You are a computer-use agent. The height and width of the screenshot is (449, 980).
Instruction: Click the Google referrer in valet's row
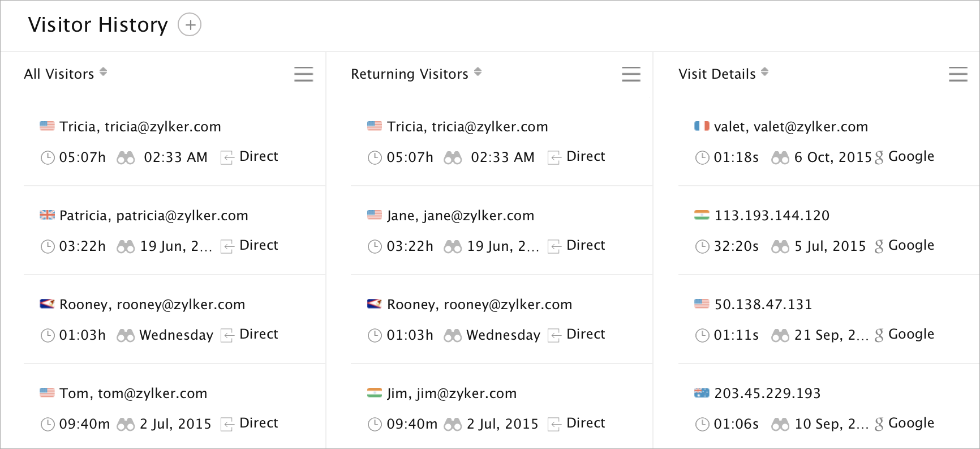tap(911, 156)
